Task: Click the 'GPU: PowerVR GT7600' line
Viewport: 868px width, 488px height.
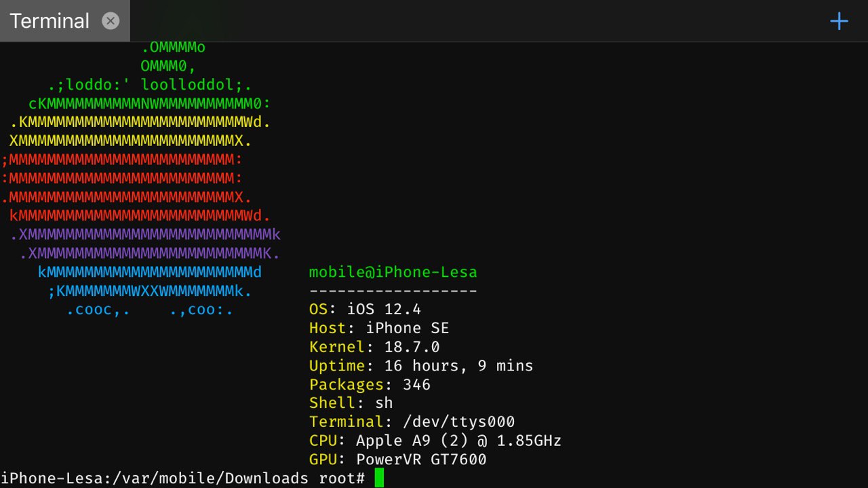Action: (x=398, y=459)
